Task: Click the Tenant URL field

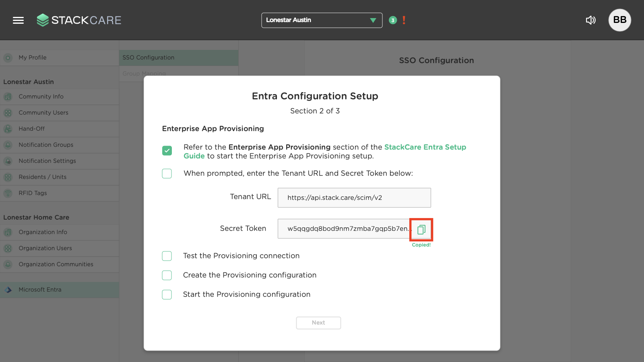Action: [x=354, y=197]
